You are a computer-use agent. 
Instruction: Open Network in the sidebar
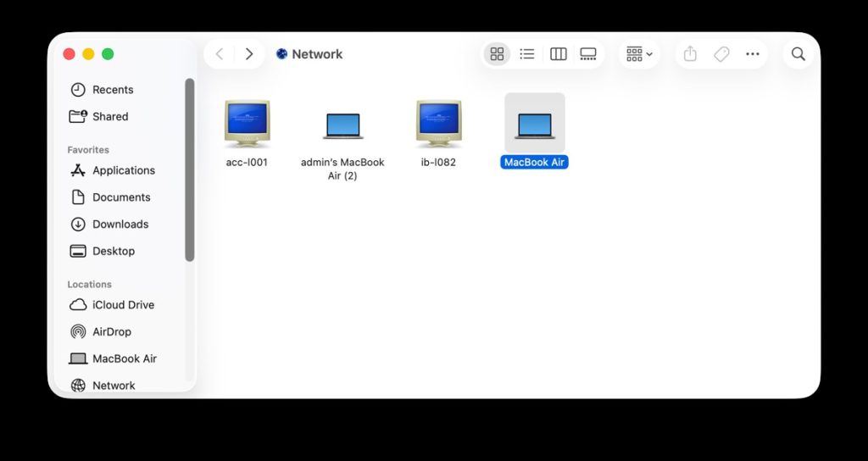pyautogui.click(x=114, y=386)
